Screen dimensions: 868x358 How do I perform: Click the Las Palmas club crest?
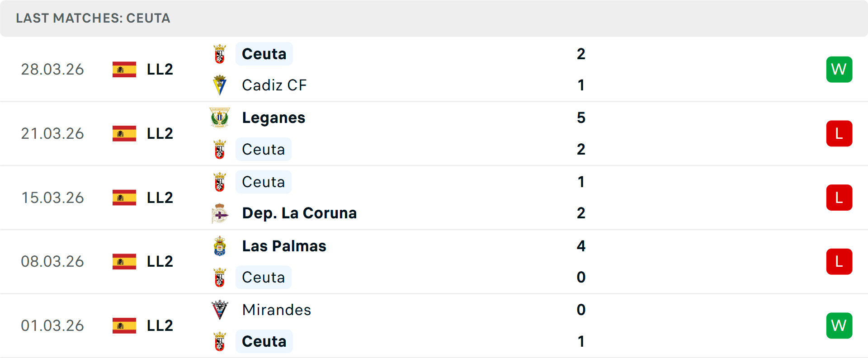(220, 246)
